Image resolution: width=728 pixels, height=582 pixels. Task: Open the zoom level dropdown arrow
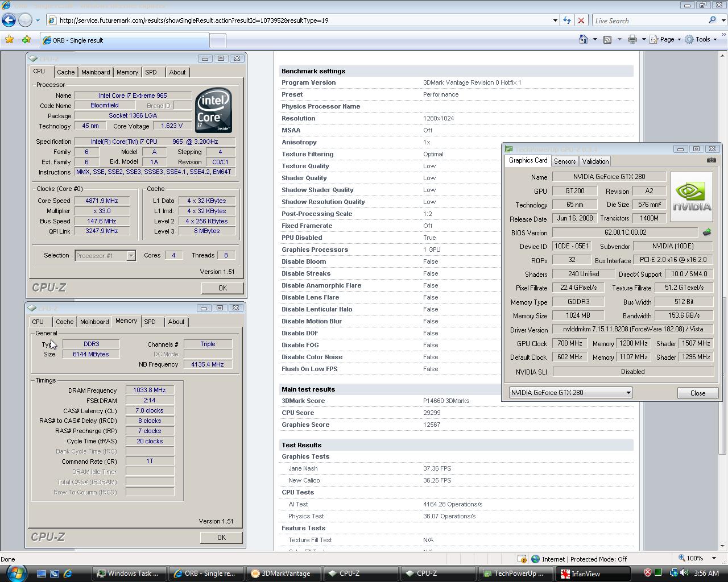713,559
